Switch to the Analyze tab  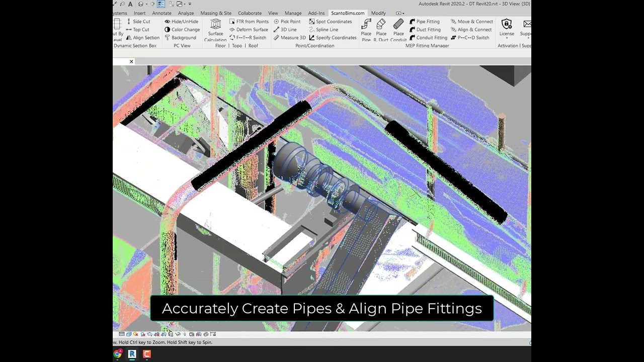[186, 13]
